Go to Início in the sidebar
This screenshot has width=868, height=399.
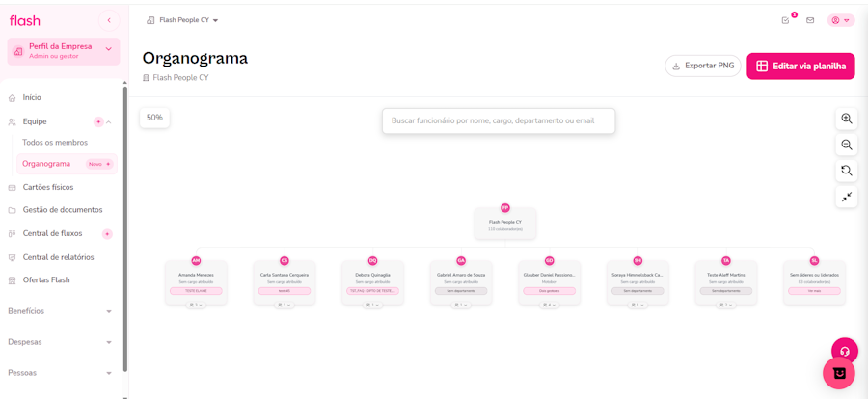[x=32, y=98]
